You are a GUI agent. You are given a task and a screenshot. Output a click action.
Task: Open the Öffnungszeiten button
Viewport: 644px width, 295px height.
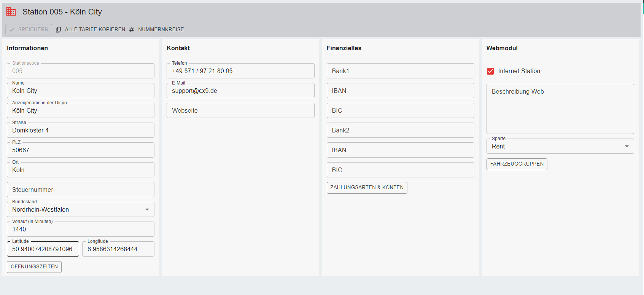34,267
